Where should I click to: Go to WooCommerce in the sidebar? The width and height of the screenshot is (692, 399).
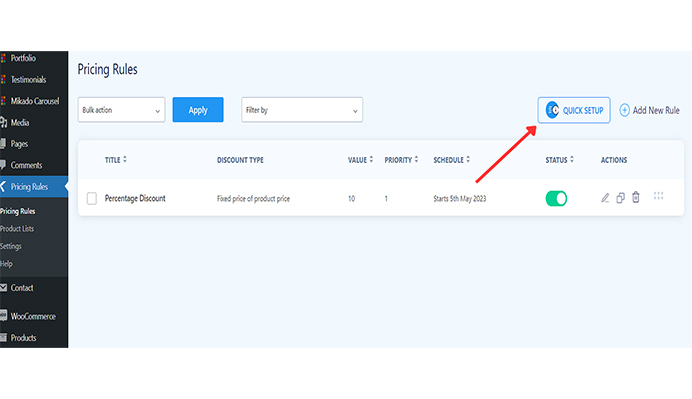tap(33, 316)
